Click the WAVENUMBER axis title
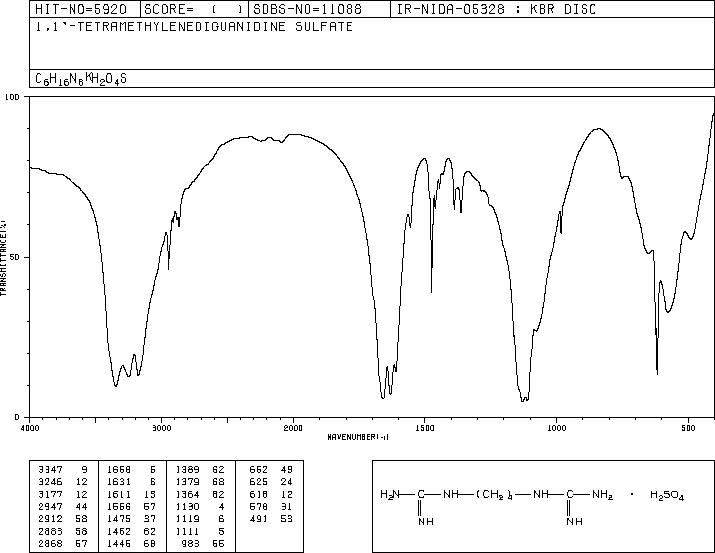The image size is (715, 553). pos(358,437)
